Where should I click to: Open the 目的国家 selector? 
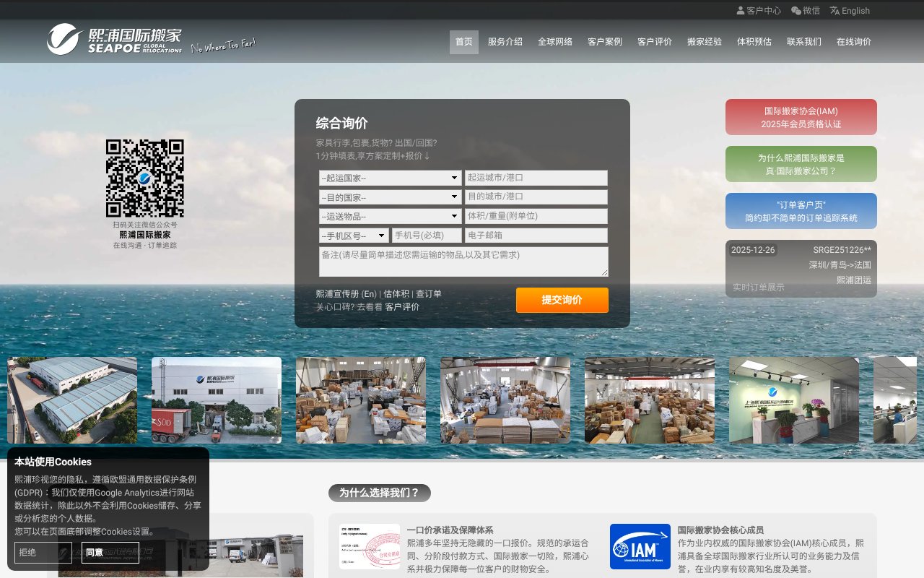[x=390, y=197]
